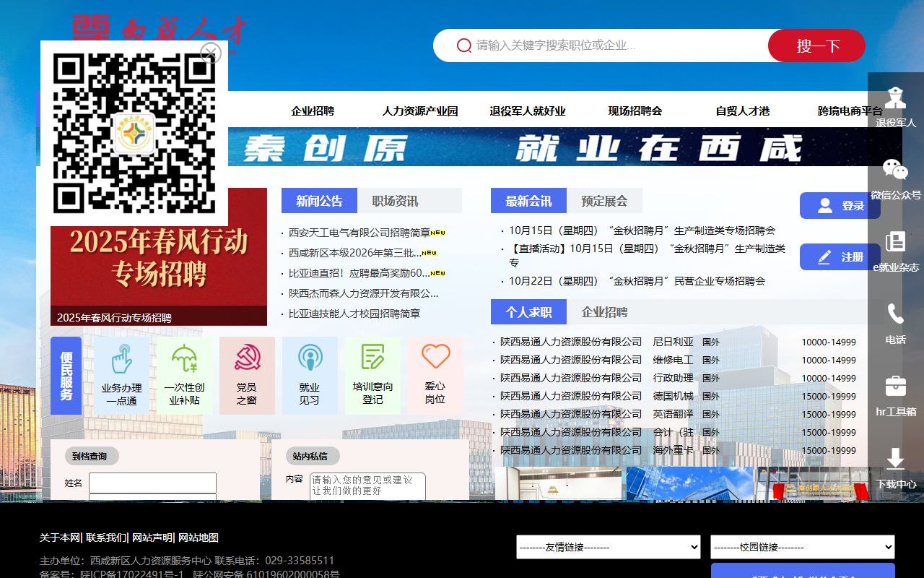924x578 pixels.
Task: Open 党员之窗 service icon
Action: click(x=247, y=376)
